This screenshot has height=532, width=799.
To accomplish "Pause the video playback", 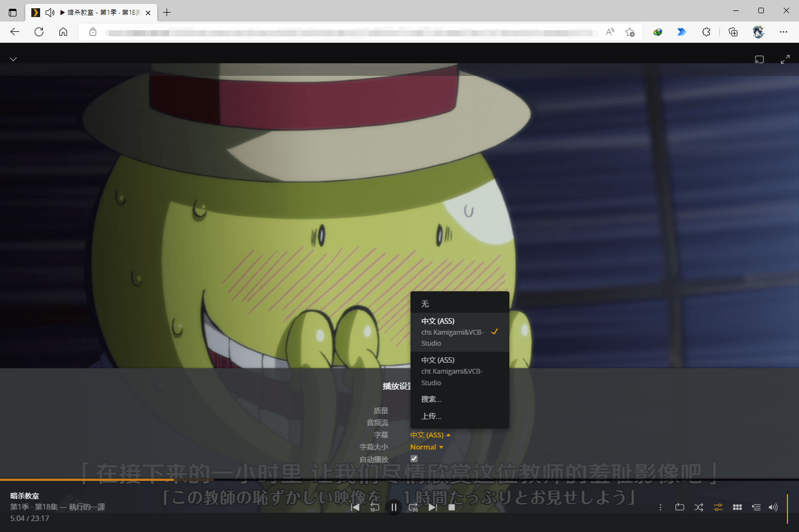I will pos(393,507).
